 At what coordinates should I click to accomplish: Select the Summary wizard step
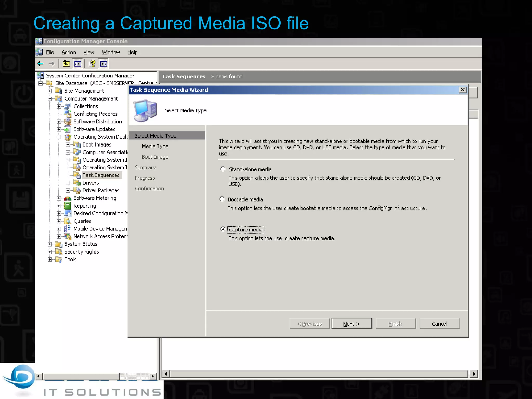(x=145, y=168)
